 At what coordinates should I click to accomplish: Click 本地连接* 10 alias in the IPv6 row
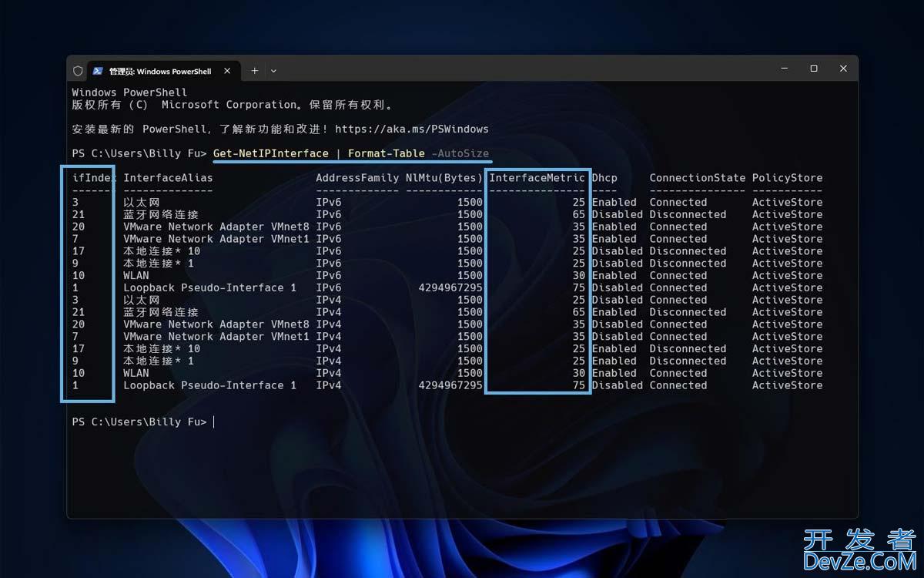pyautogui.click(x=162, y=251)
